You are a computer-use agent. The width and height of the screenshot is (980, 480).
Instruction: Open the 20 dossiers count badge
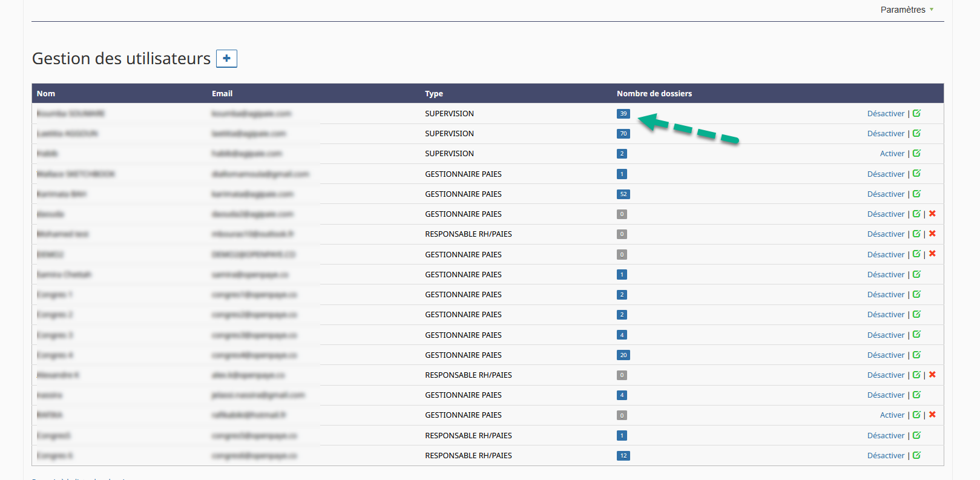(x=623, y=355)
